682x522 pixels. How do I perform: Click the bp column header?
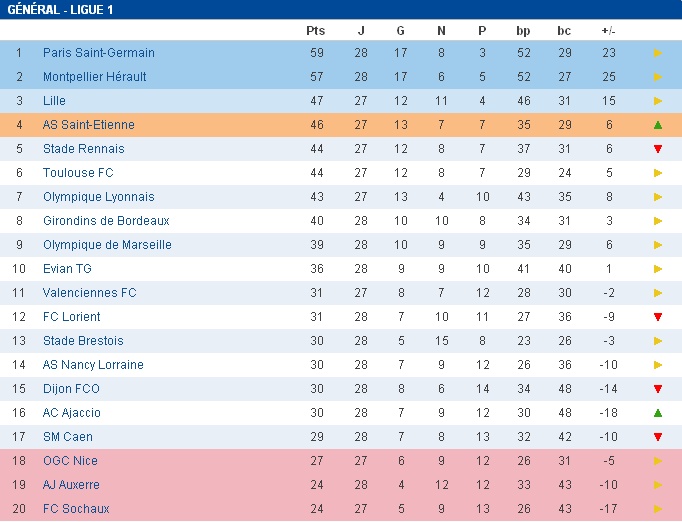(x=523, y=31)
